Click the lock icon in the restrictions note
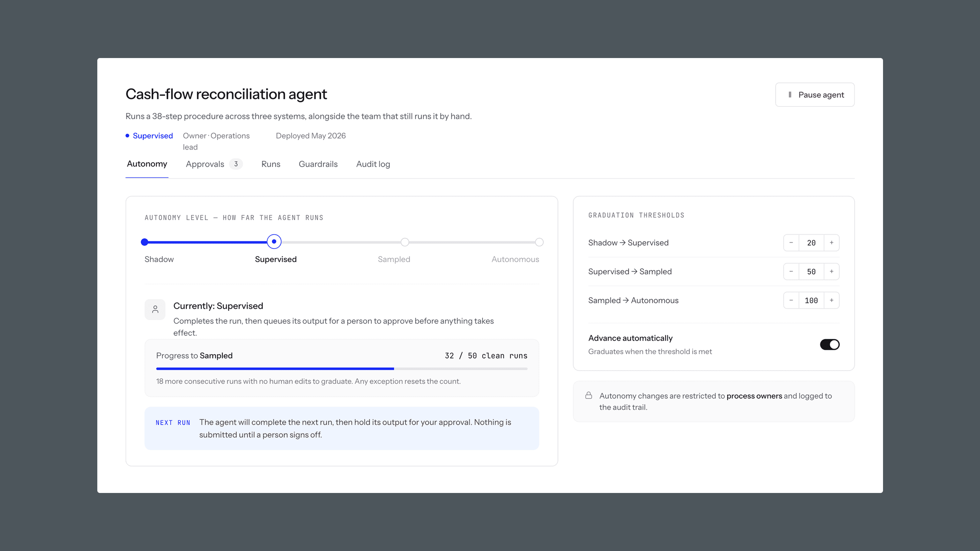Image resolution: width=980 pixels, height=551 pixels. pos(589,395)
